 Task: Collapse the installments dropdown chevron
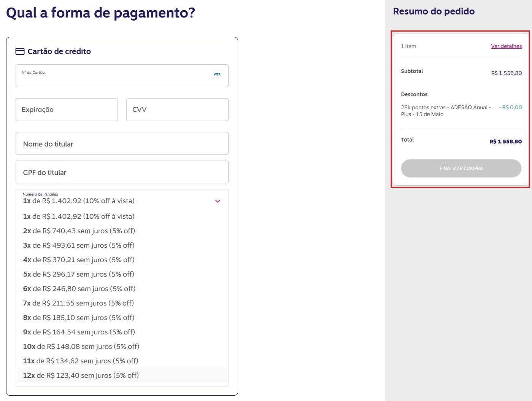tap(218, 201)
